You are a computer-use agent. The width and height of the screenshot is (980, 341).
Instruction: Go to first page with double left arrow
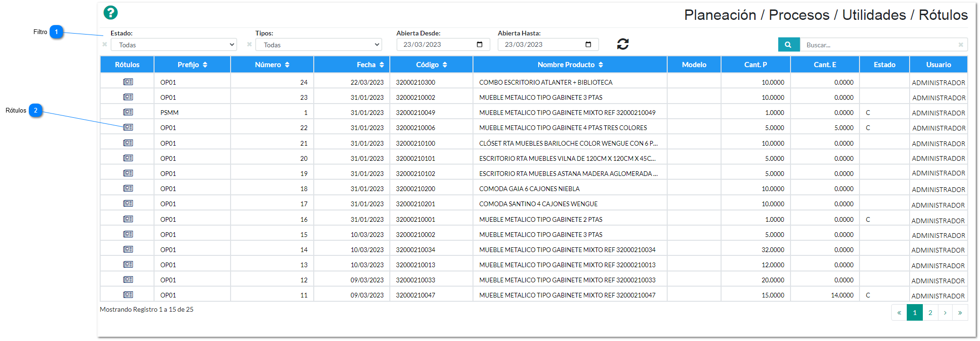(x=899, y=313)
